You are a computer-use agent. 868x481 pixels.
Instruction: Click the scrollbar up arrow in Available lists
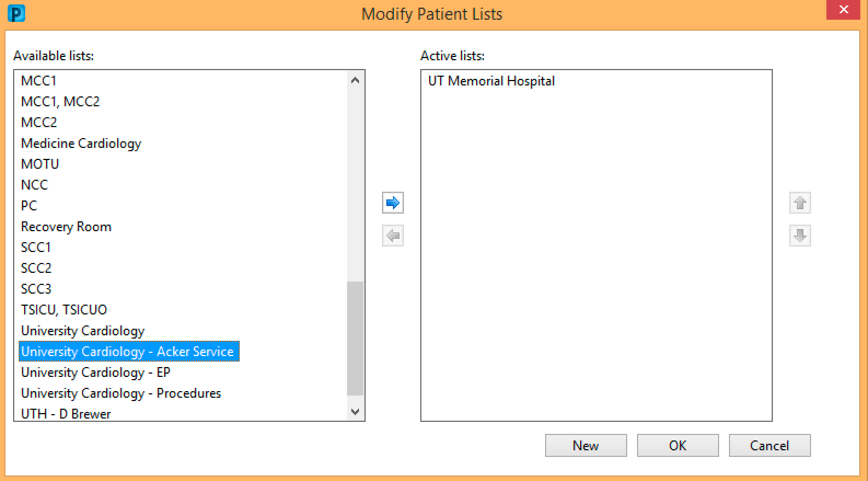pos(355,80)
